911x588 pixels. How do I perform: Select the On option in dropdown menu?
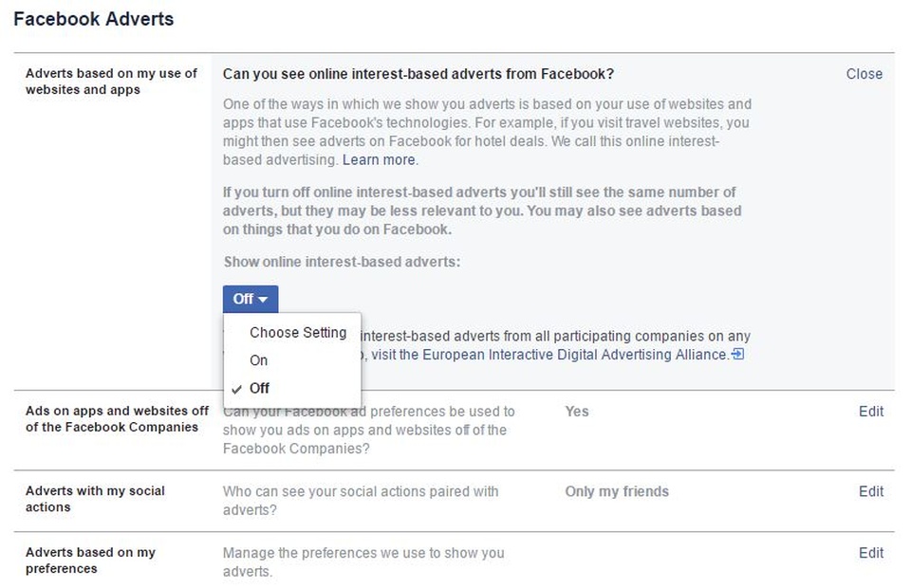click(x=259, y=360)
